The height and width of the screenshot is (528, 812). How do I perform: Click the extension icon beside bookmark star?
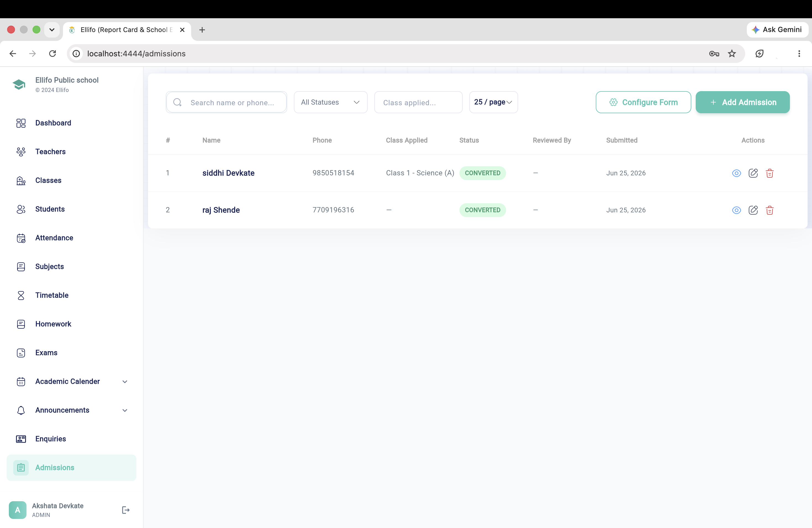tap(760, 54)
